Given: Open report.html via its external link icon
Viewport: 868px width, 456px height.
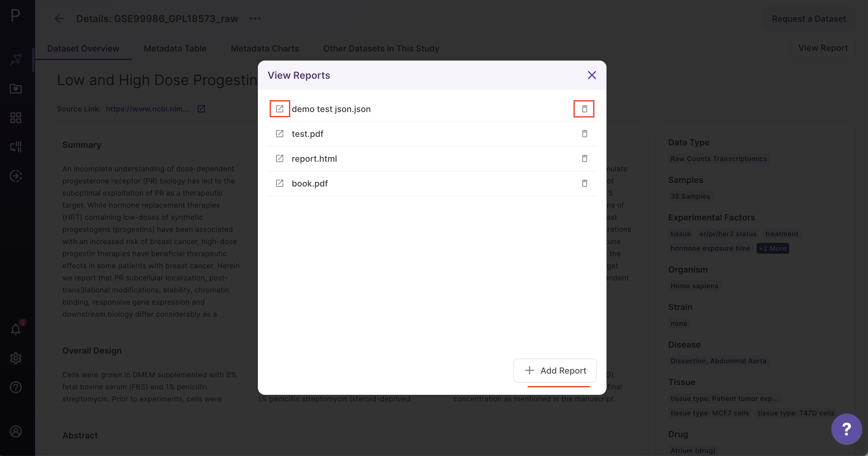Looking at the screenshot, I should pyautogui.click(x=279, y=158).
